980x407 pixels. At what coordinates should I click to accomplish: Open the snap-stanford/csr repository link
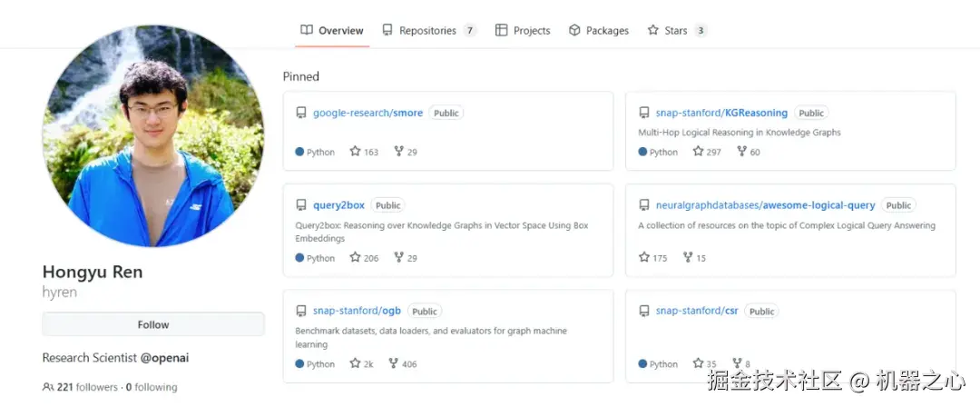697,311
